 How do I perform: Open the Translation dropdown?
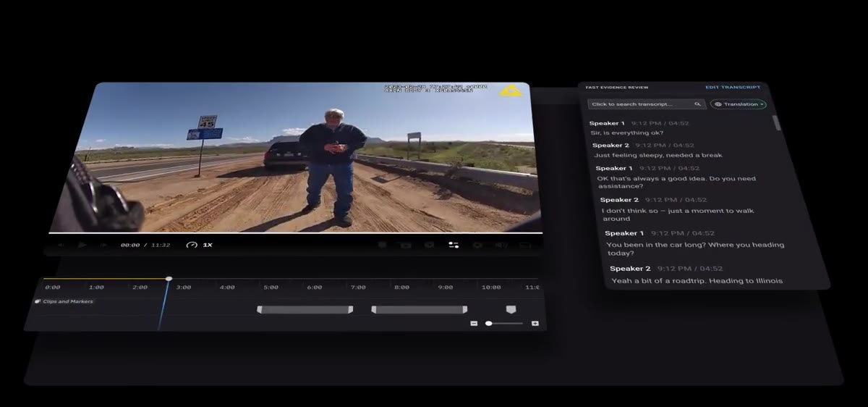pos(739,104)
